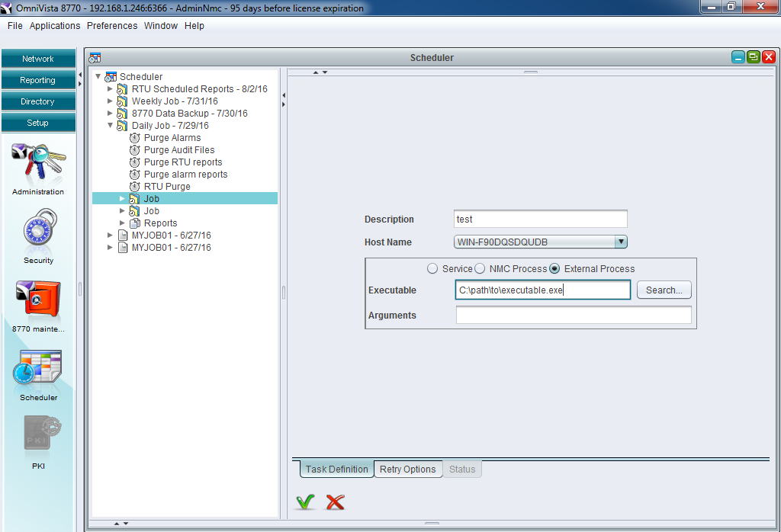
Task: Open the Security padlock icon
Action: point(39,227)
